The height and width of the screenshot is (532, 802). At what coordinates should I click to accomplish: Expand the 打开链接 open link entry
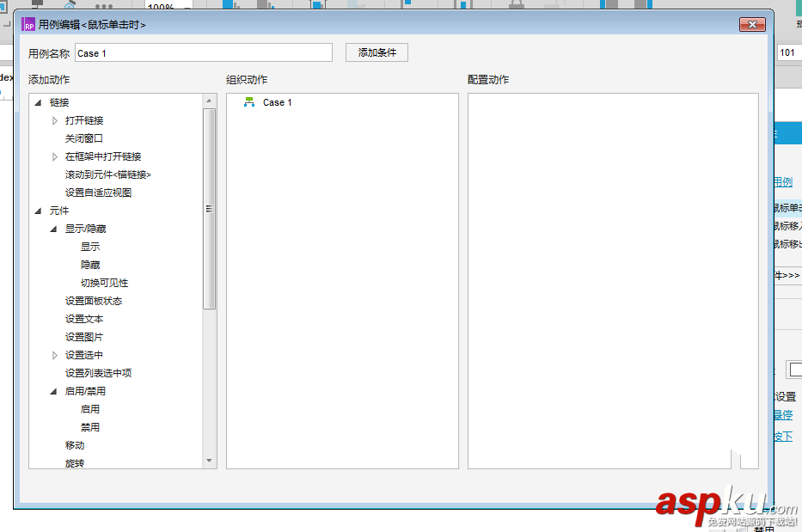tap(54, 119)
